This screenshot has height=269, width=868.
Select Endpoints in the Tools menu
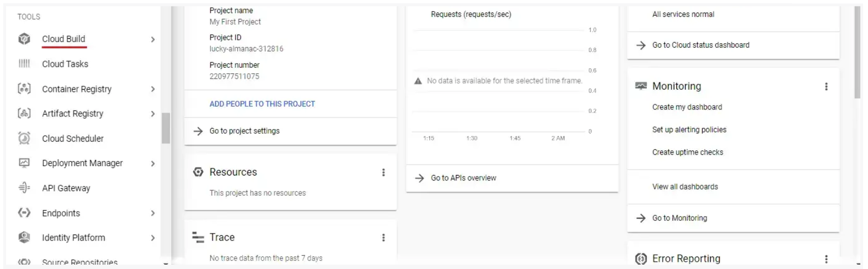61,213
